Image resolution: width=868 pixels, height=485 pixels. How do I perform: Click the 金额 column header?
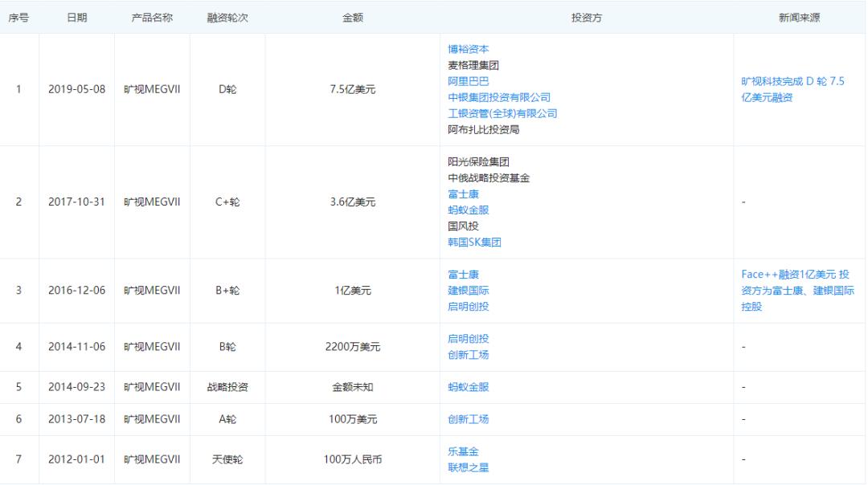point(352,18)
